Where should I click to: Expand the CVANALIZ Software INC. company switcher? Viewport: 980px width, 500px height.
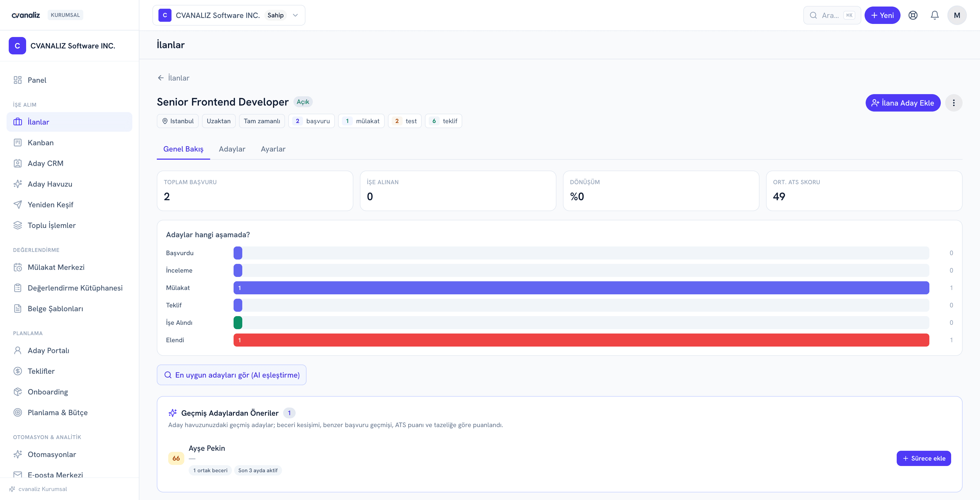tap(229, 15)
